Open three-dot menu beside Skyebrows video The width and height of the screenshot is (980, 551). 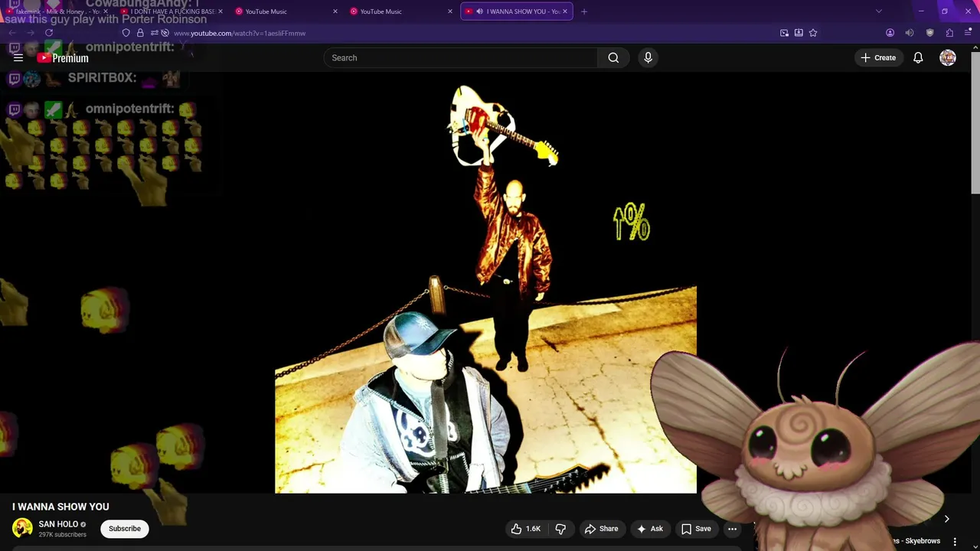coord(955,541)
